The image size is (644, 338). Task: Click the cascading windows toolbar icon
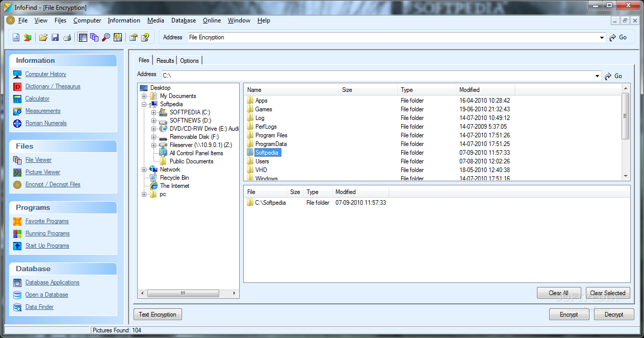[x=94, y=37]
